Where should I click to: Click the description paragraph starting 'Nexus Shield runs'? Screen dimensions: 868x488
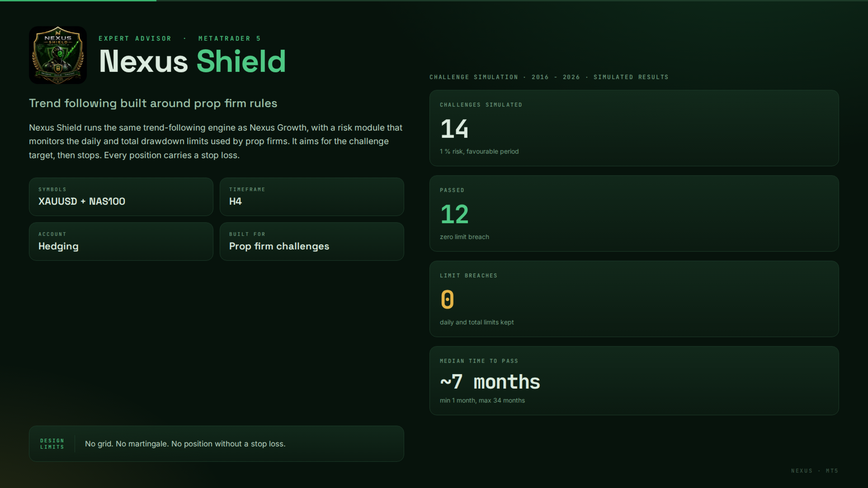pos(216,141)
